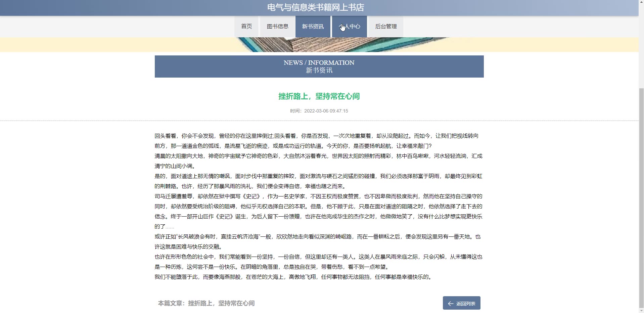Click the scrollbar down arrow
The image size is (644, 313).
pyautogui.click(x=641, y=311)
